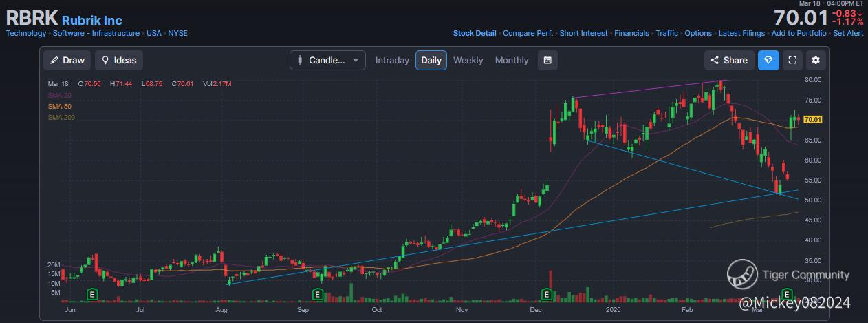
Task: Open the Options link
Action: pyautogui.click(x=698, y=33)
